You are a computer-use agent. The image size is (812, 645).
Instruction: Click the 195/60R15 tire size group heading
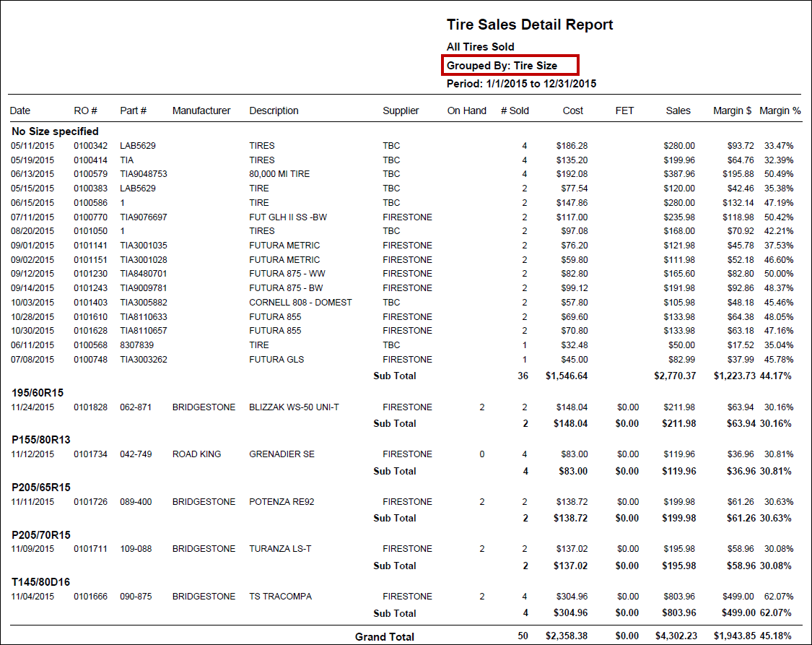(x=38, y=393)
